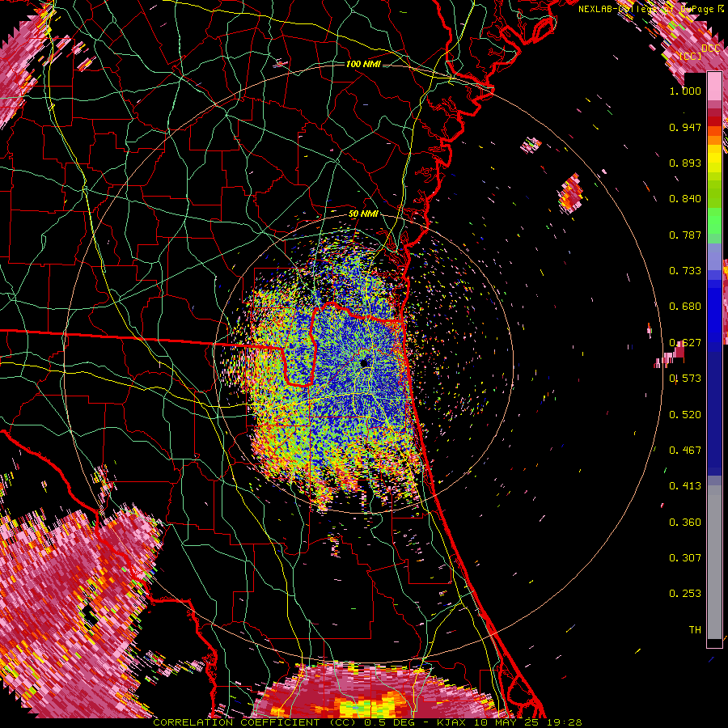Click the CORRELATION COEFFICIENT (CC) caption text
Screen dimensions: 728x728
coord(255,722)
